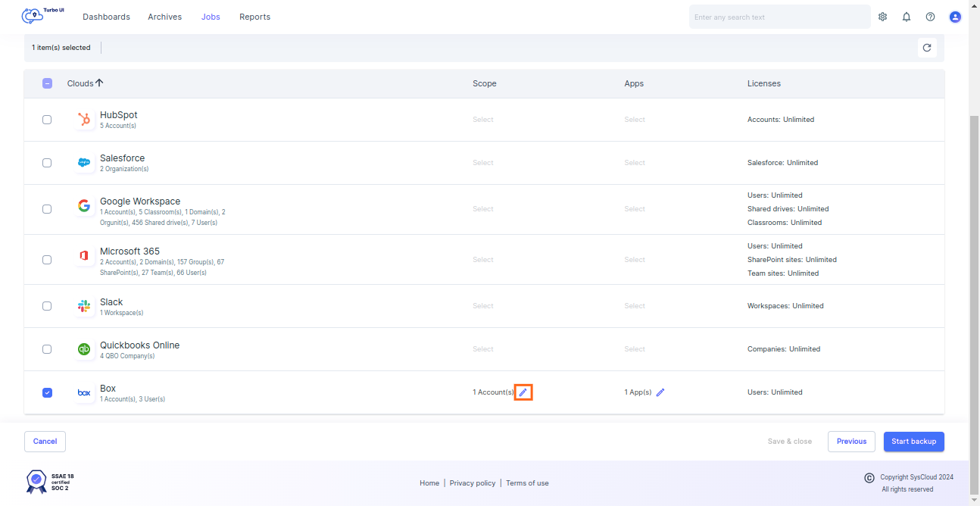Click the search text field
The image size is (980, 506).
coord(779,16)
